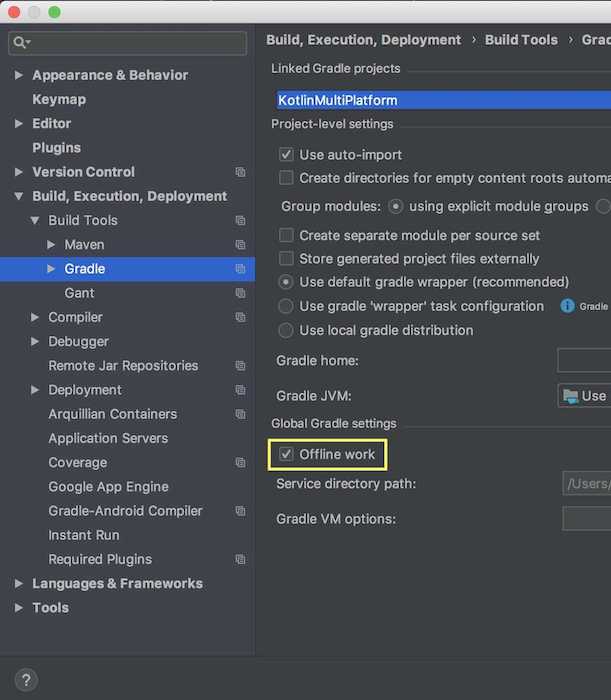Screen dimensions: 611x700
Task: Click the info icon next to Gradle wrapper option
Action: point(567,306)
